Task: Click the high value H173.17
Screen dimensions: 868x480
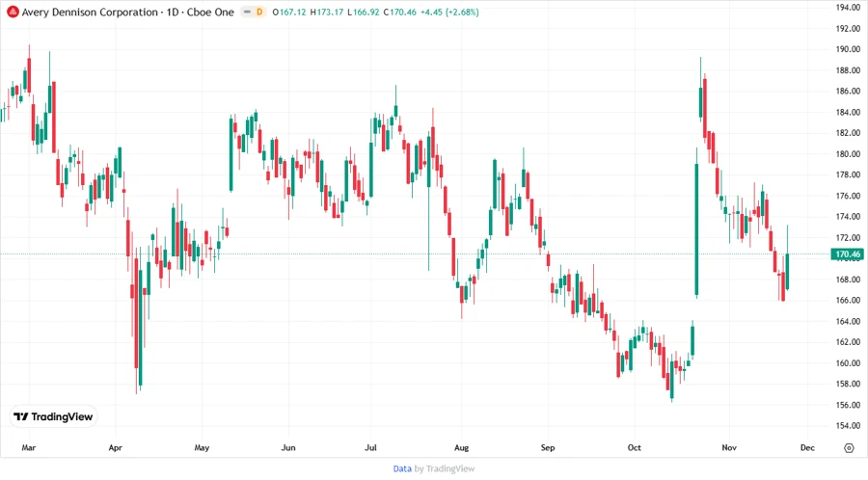Action: click(x=327, y=12)
